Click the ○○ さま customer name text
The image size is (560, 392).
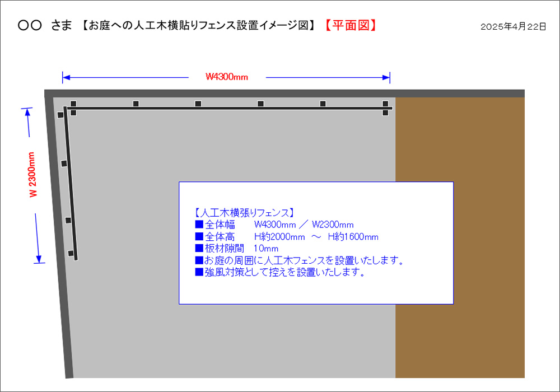45,25
